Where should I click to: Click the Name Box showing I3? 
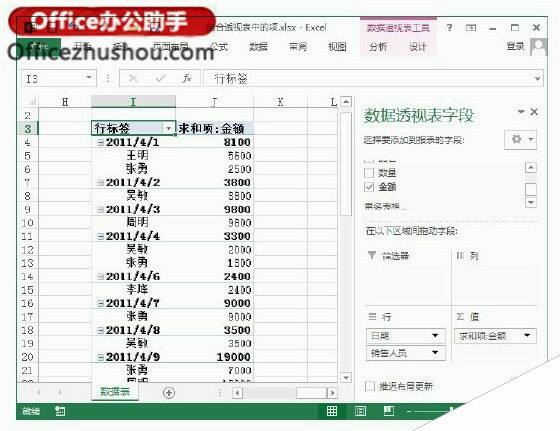coord(54,78)
